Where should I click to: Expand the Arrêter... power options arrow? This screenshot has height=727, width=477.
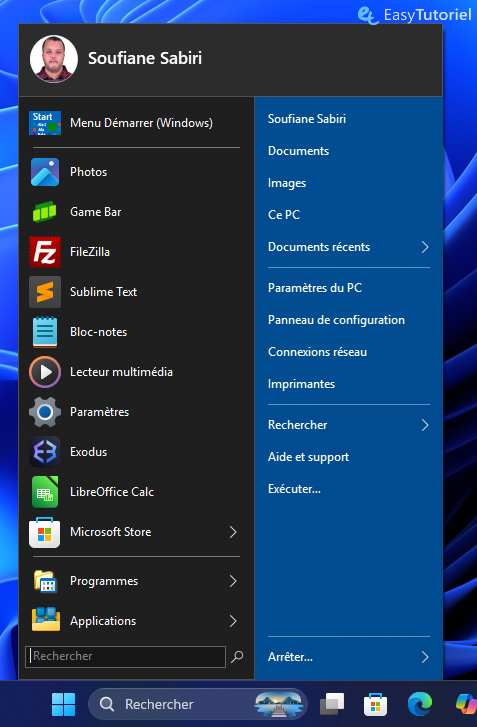[425, 657]
